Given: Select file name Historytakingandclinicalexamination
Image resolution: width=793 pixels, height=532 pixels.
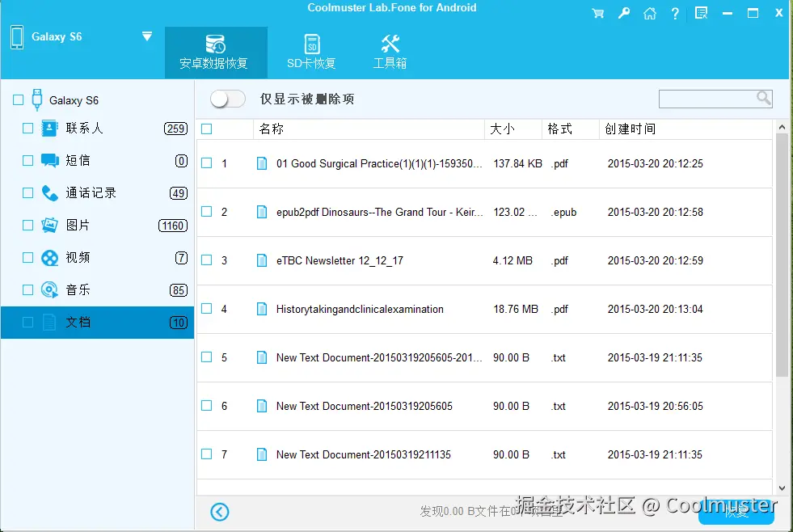Looking at the screenshot, I should (360, 309).
